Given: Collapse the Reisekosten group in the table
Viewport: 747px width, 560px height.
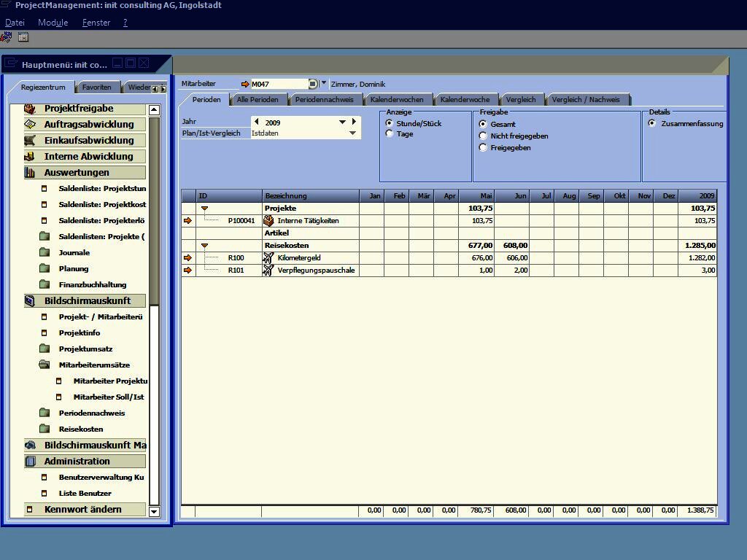Looking at the screenshot, I should 204,246.
